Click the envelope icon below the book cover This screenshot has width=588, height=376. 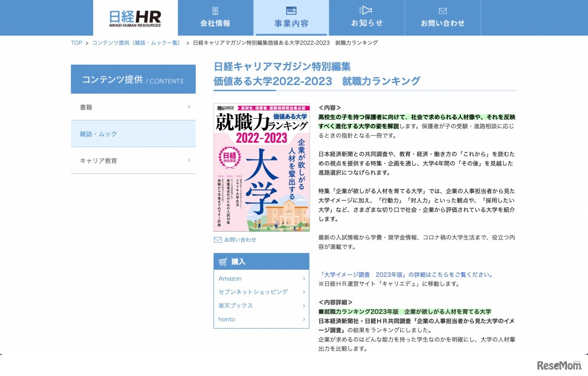(x=218, y=239)
